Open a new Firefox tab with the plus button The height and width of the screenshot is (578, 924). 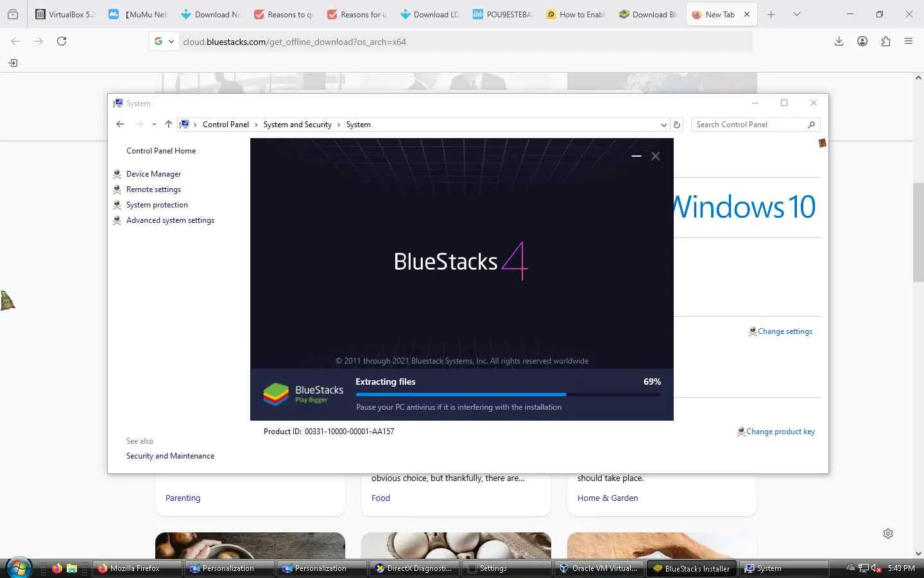[771, 14]
